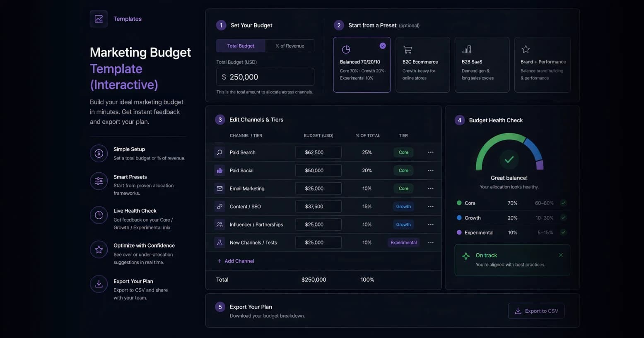Click the Export Your Plan download icon in sidebar
The image size is (644, 338).
(x=99, y=284)
